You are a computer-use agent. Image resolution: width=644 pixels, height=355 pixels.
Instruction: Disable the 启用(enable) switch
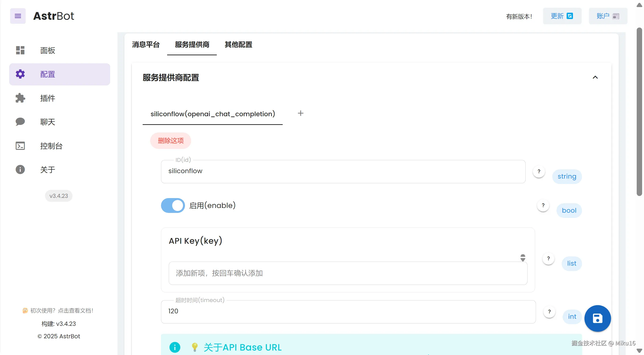click(x=173, y=205)
